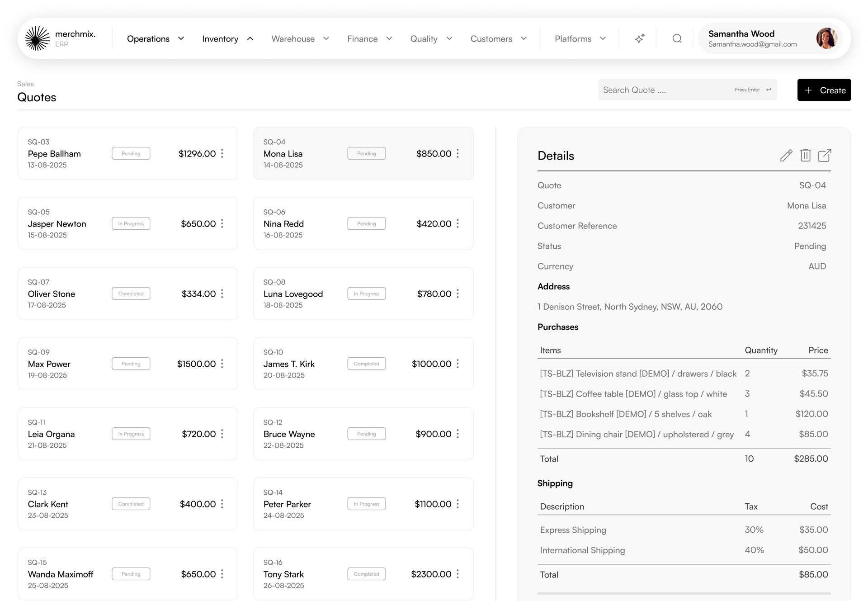Click Samantha Wood's profile avatar
This screenshot has width=868, height=601.
click(x=826, y=38)
